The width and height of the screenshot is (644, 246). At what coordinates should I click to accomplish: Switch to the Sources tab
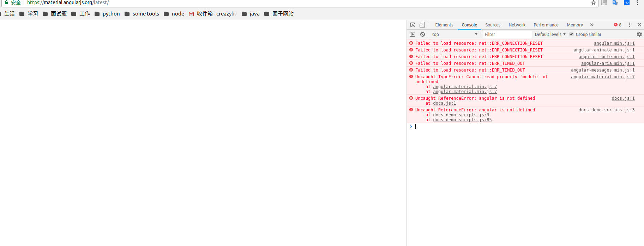coord(493,25)
